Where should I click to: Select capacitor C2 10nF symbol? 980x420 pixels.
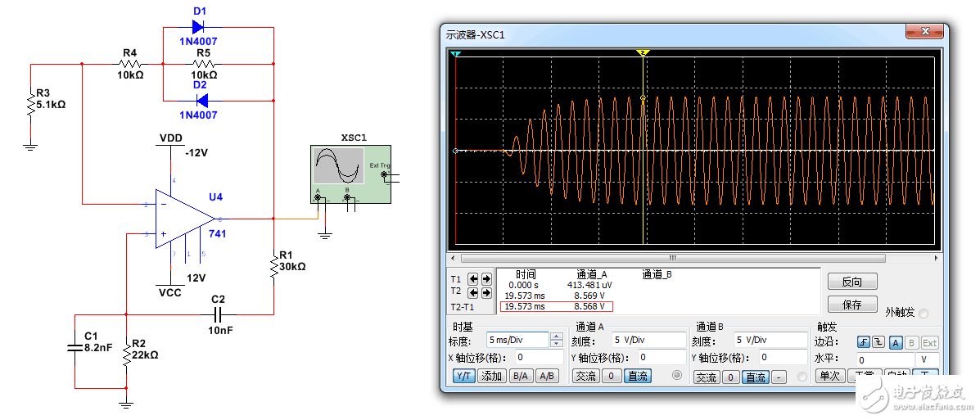pyautogui.click(x=219, y=314)
